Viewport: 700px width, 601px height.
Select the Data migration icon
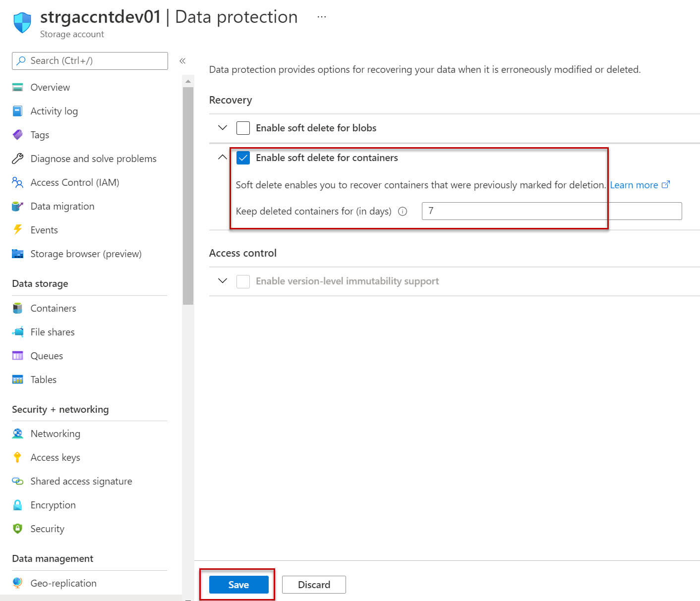pos(17,206)
